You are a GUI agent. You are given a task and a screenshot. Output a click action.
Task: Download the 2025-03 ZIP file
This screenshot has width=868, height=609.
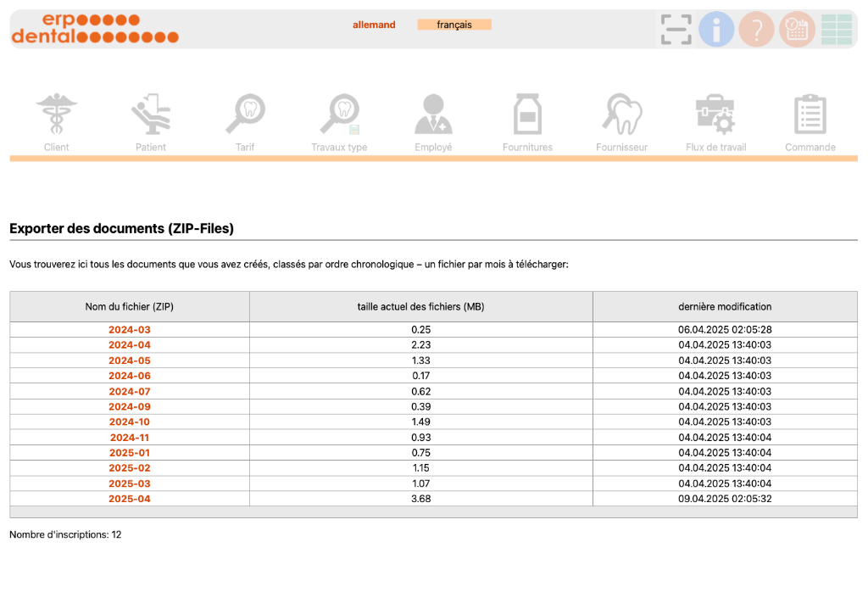(x=130, y=483)
